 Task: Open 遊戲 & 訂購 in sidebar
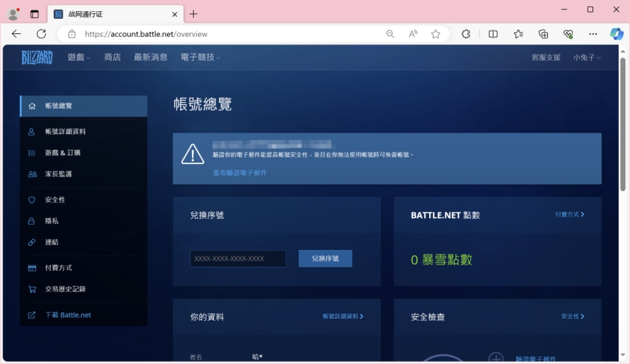tap(83, 153)
